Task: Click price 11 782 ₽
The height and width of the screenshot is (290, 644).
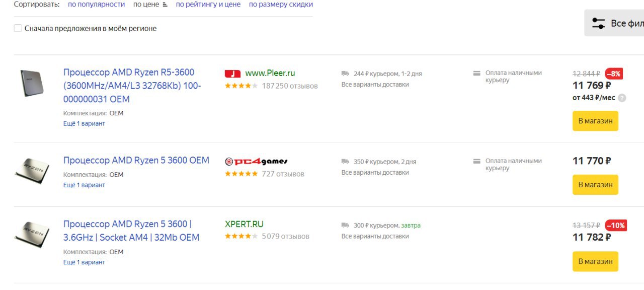Action: click(592, 237)
